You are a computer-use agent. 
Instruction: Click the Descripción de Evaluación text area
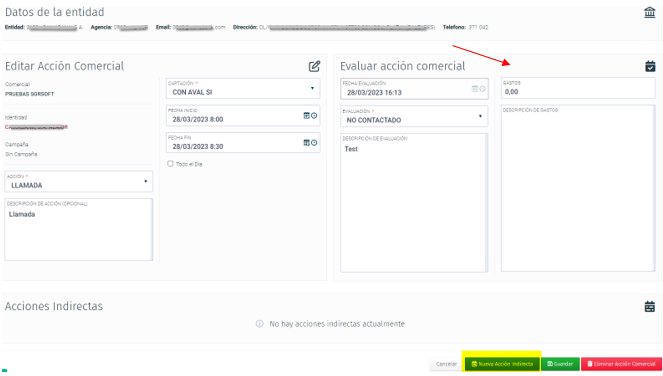[414, 203]
